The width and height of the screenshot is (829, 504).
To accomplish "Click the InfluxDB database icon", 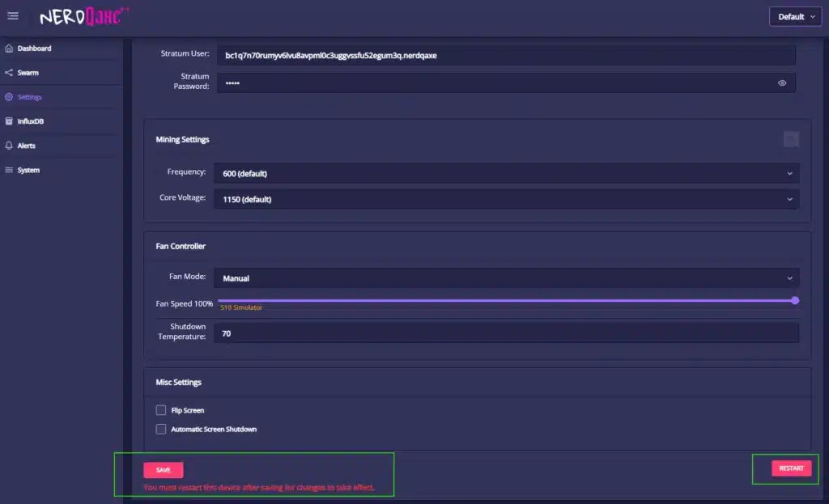I will (9, 121).
